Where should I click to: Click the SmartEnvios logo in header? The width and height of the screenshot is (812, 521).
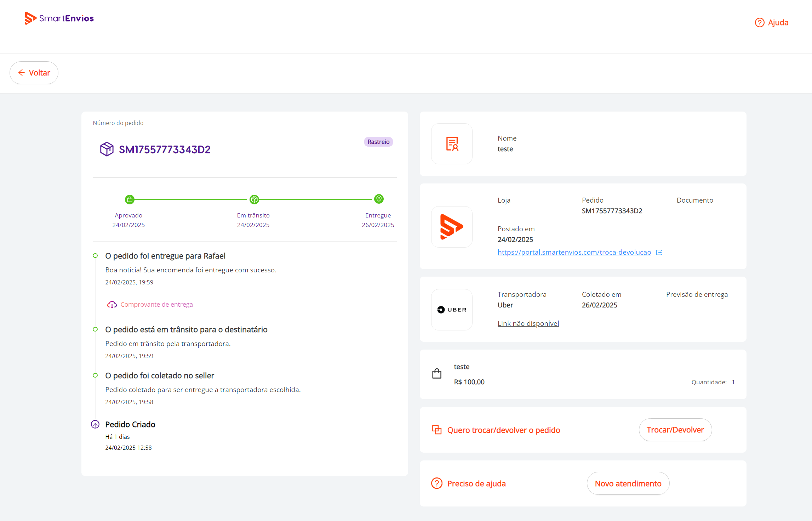click(59, 18)
